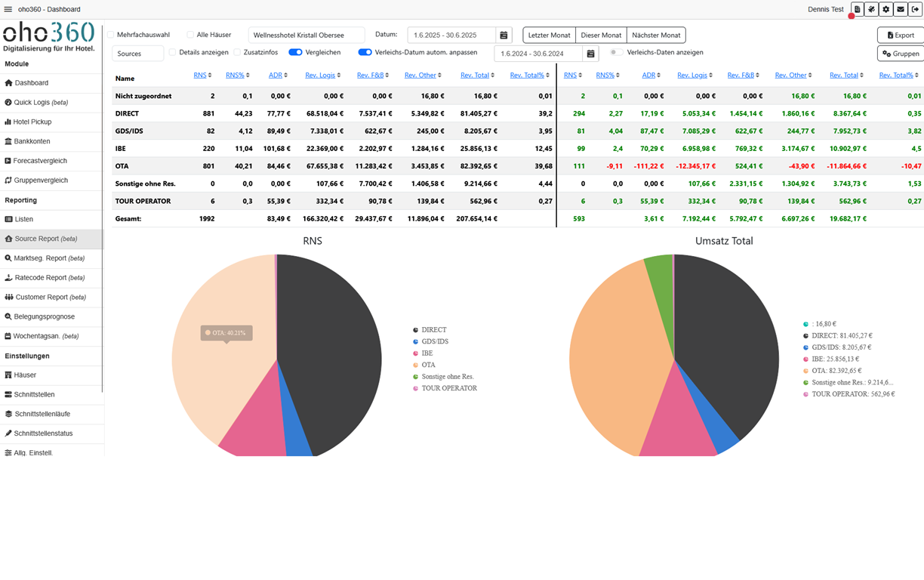Click the bug report icon in header
Screen dimensions: 924x580
click(x=871, y=9)
